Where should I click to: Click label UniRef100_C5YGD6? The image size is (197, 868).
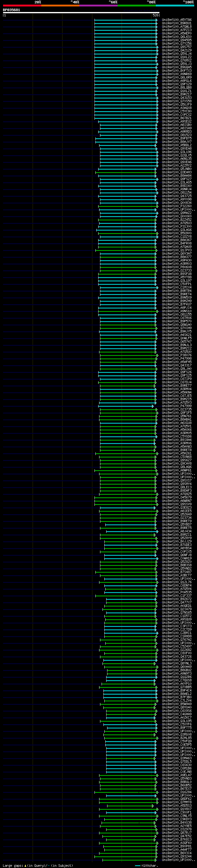click(176, 436)
